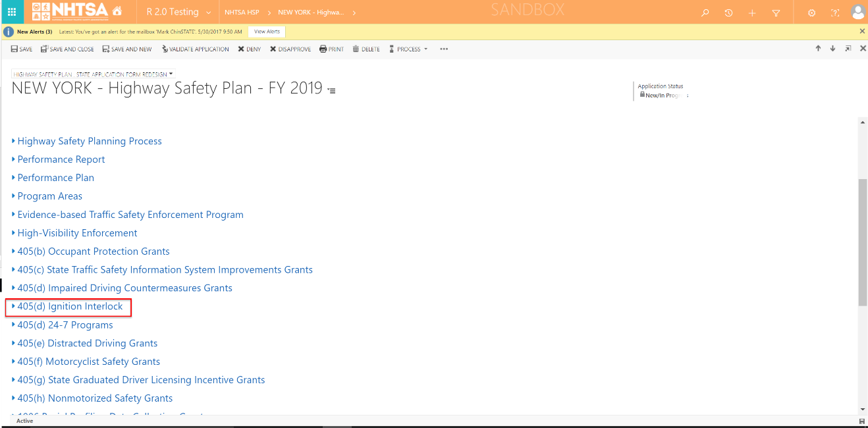The width and height of the screenshot is (868, 428).
Task: Click the NHTSA home icon
Action: click(117, 12)
